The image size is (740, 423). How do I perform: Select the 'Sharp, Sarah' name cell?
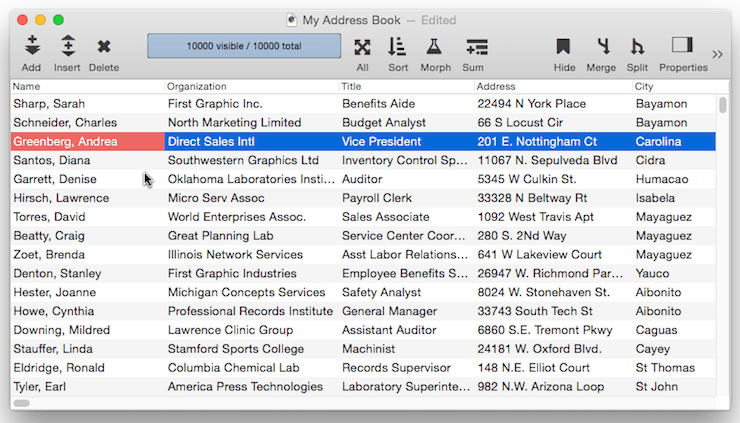(87, 104)
